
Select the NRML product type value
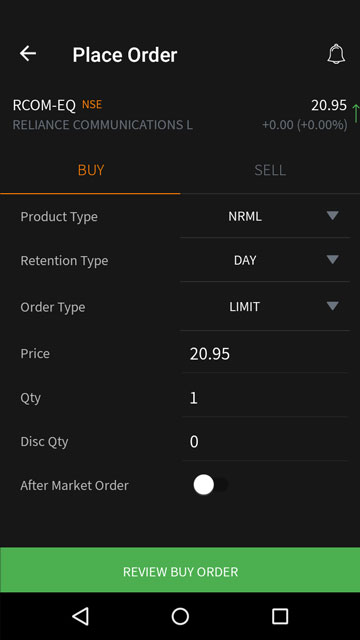pos(245,216)
